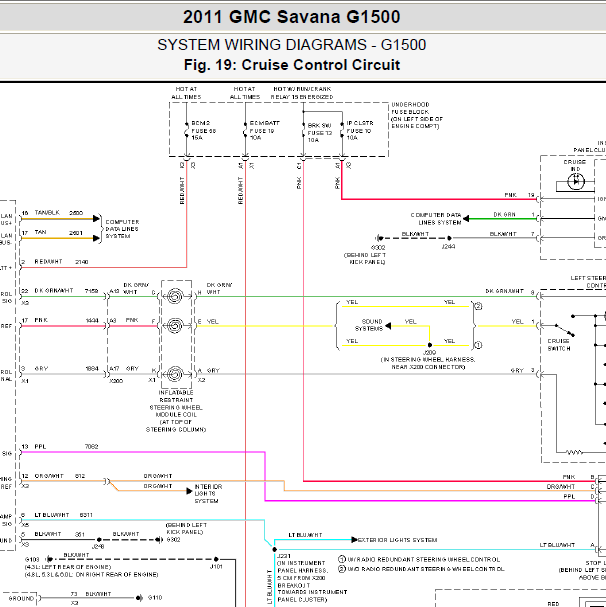Click note 1 "W/ RADIO REDUNDANT STEERING WHEEL CONTROL"
The image size is (606, 607).
pos(419,559)
